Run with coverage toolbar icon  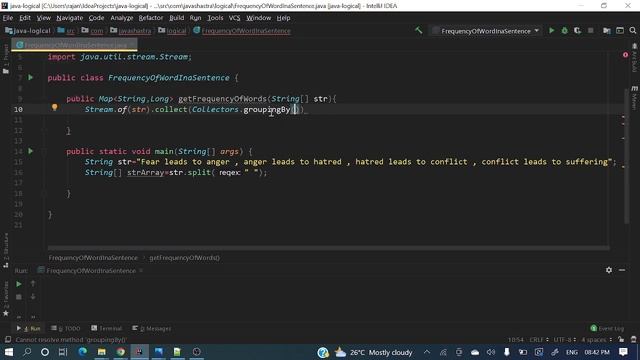pos(577,31)
